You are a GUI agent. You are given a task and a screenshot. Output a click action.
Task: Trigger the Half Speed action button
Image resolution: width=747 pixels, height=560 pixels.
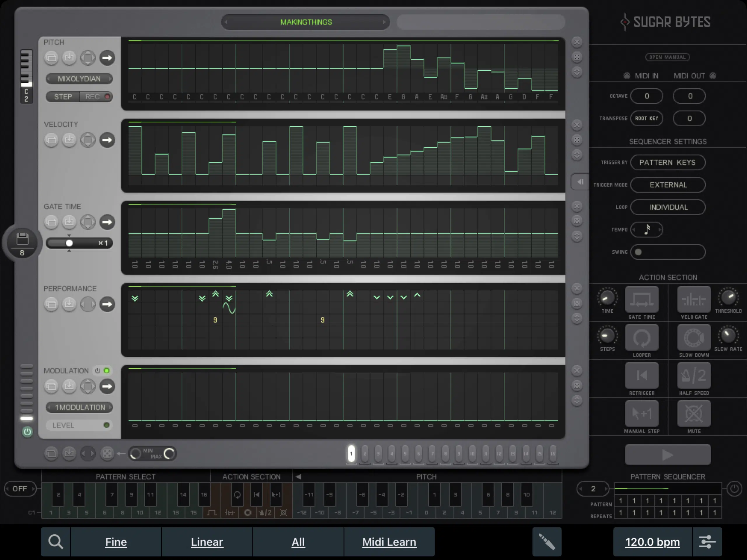(x=694, y=376)
